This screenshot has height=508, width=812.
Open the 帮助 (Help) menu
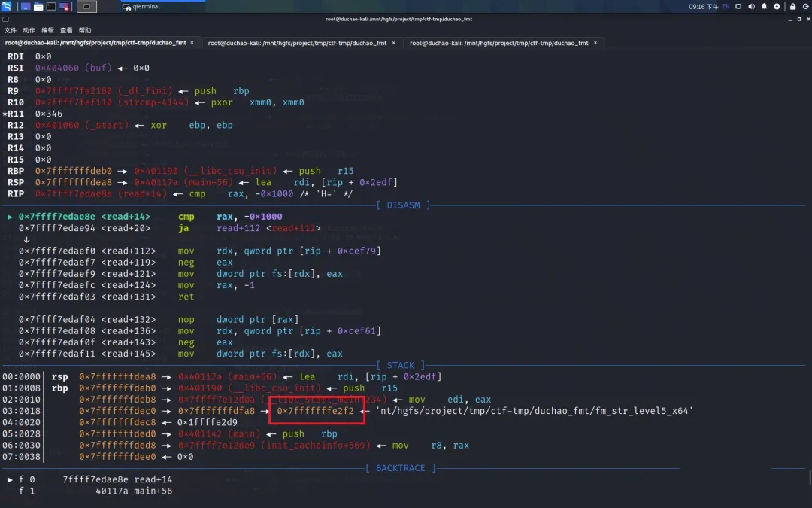point(85,31)
